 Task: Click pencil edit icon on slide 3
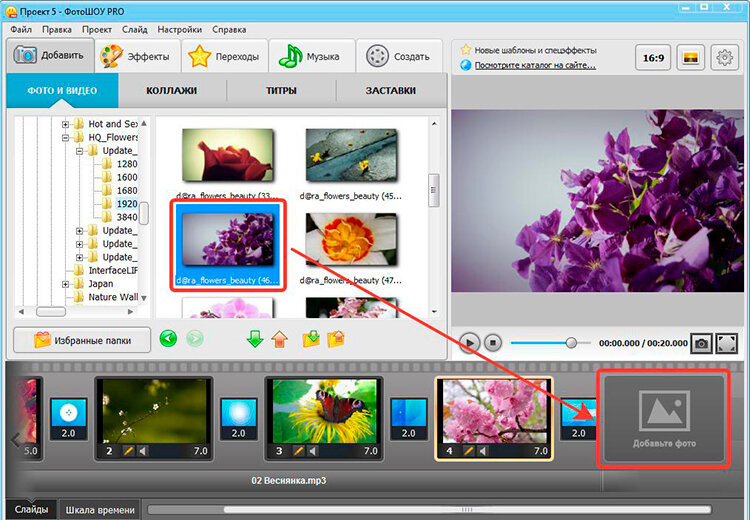pyautogui.click(x=298, y=451)
